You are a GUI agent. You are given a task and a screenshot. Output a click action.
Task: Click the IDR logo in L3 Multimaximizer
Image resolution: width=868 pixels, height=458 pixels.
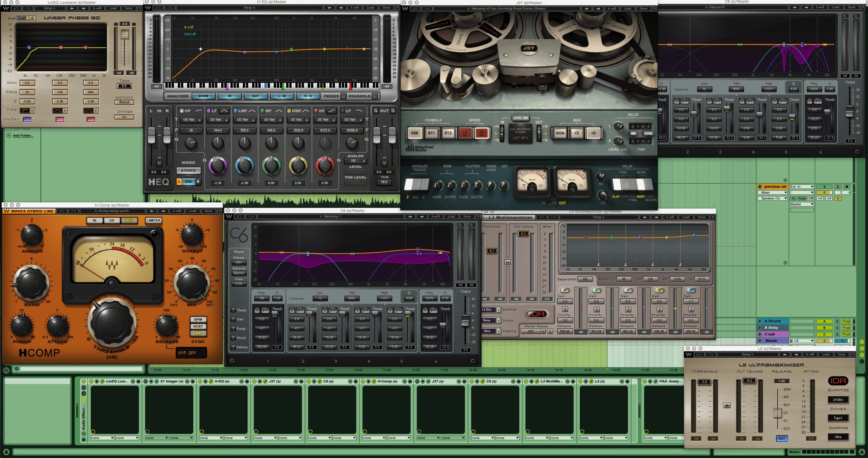point(537,314)
